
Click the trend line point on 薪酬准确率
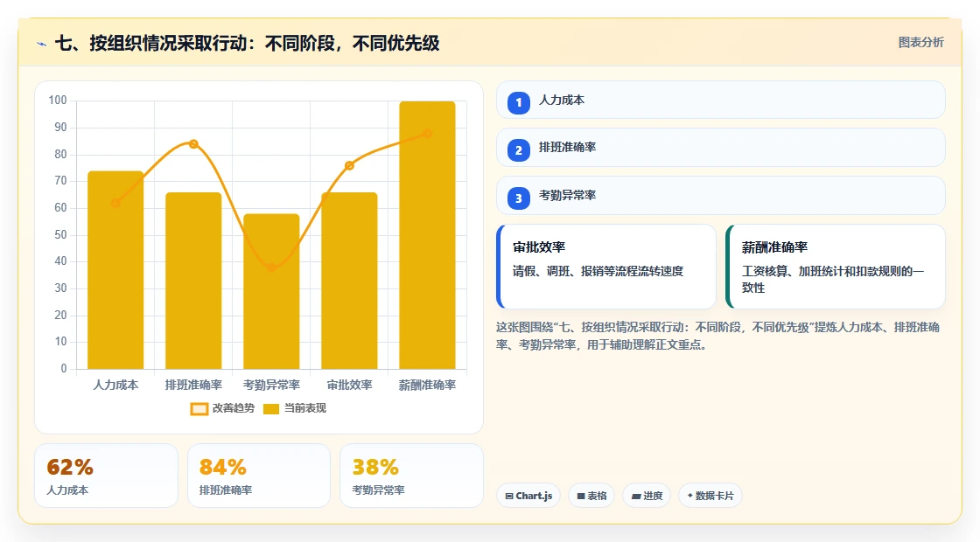click(x=428, y=134)
